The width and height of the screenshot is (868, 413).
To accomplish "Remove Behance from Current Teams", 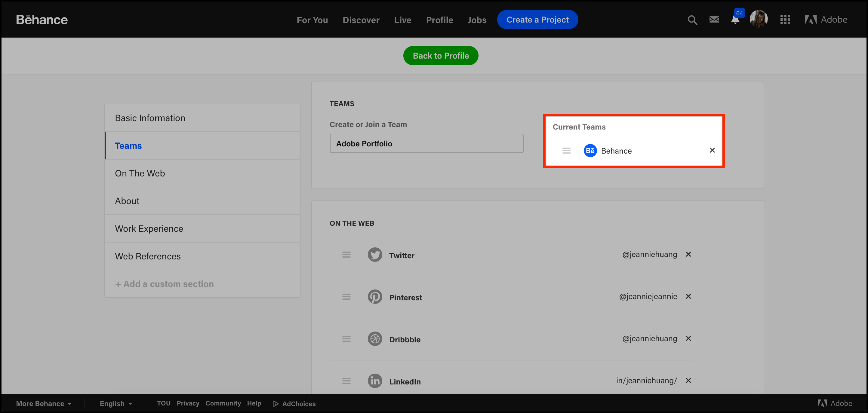I will (713, 150).
